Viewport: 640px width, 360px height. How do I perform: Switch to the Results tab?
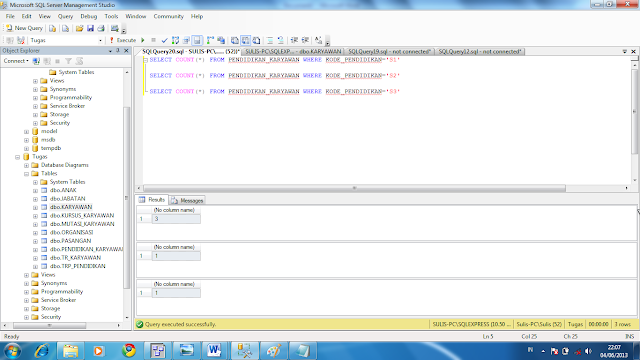tap(152, 200)
